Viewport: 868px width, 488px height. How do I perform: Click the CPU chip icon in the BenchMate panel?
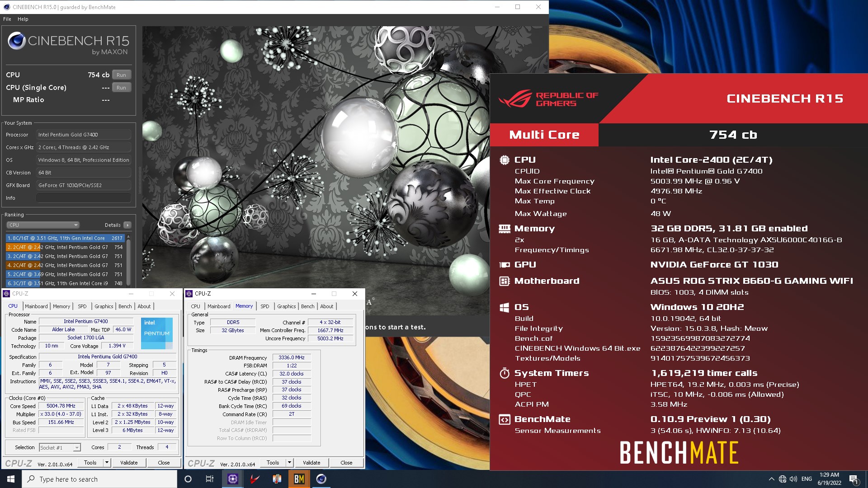click(505, 160)
